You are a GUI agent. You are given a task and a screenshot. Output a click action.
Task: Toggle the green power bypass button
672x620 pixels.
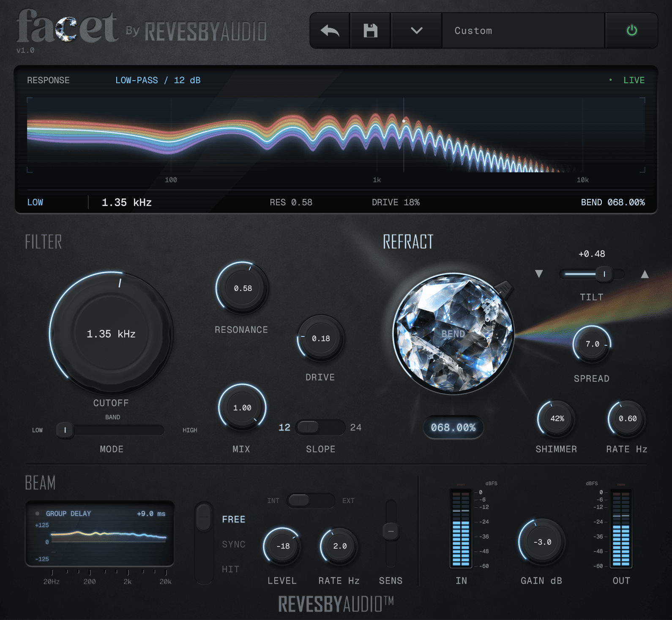point(631,30)
